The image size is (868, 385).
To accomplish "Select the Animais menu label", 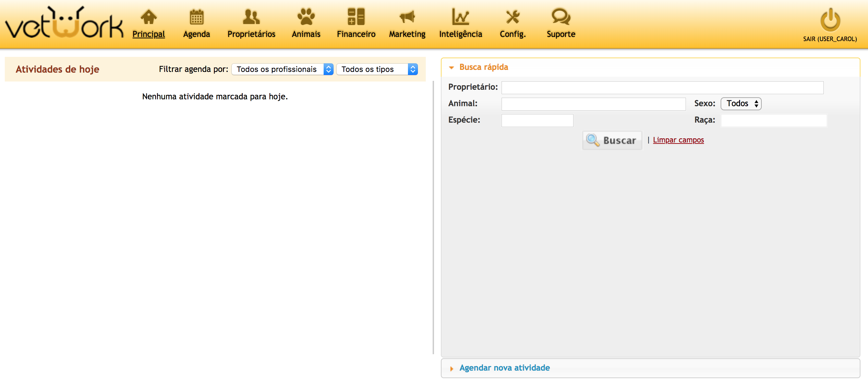I will pos(306,34).
